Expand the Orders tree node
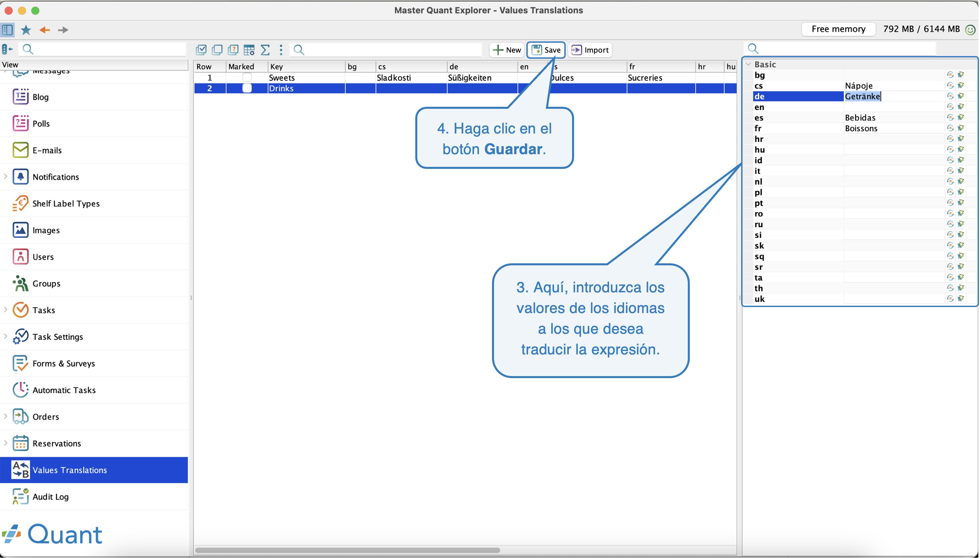This screenshot has height=558, width=980. coord(5,416)
